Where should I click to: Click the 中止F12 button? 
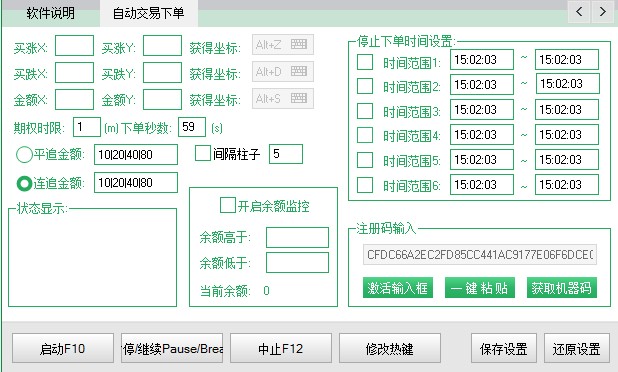[x=281, y=348]
